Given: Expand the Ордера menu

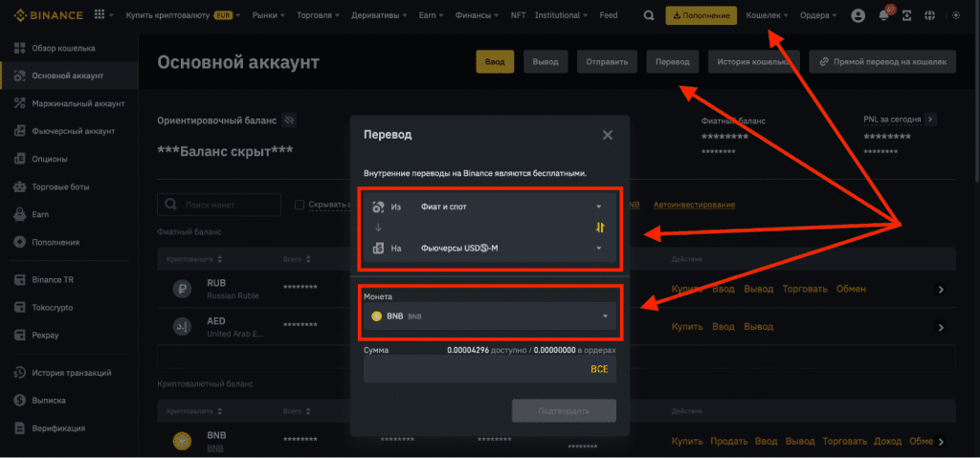Looking at the screenshot, I should (819, 15).
